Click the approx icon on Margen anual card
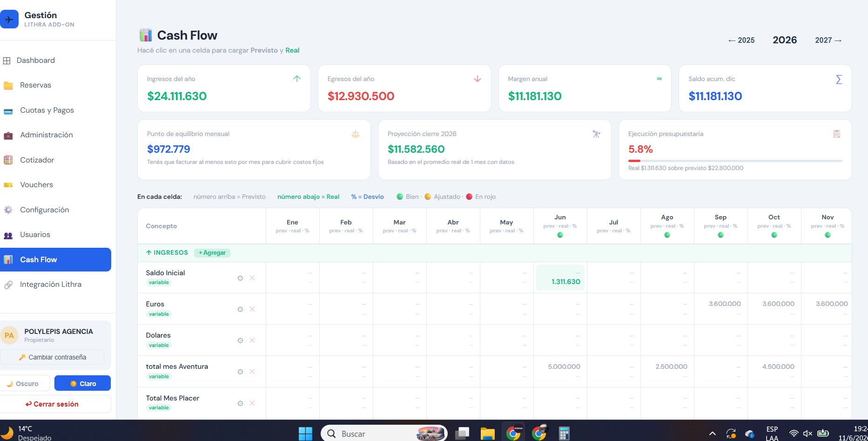Viewport: 868px width, 441px height. pyautogui.click(x=659, y=79)
